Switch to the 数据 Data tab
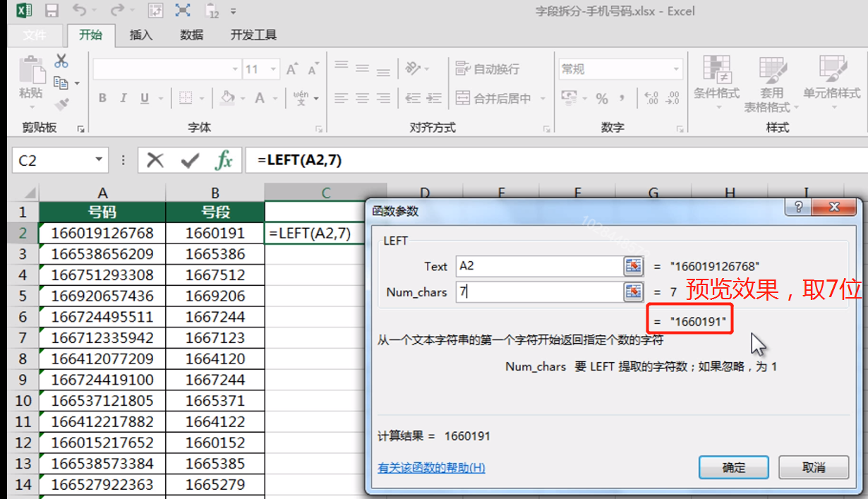This screenshot has height=499, width=868. click(x=191, y=35)
